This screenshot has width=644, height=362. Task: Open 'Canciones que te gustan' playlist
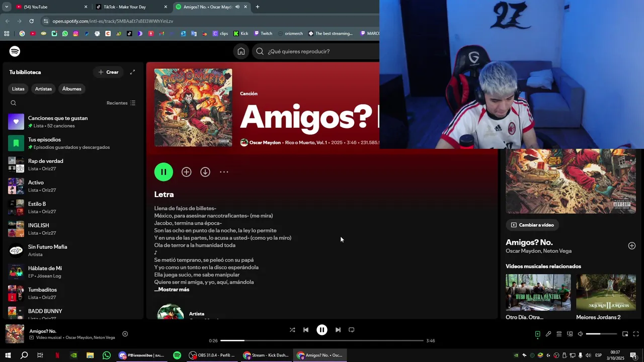click(73, 122)
